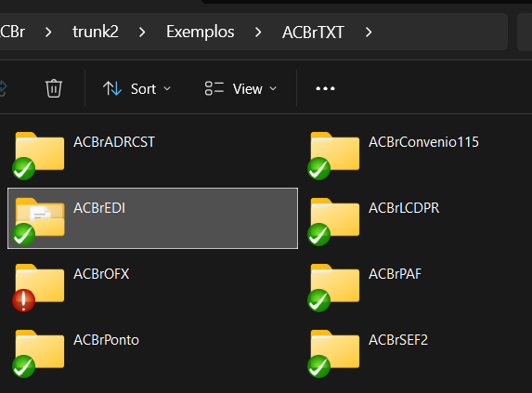This screenshot has height=393, width=532.
Task: Open the Sort dropdown menu
Action: tap(137, 89)
